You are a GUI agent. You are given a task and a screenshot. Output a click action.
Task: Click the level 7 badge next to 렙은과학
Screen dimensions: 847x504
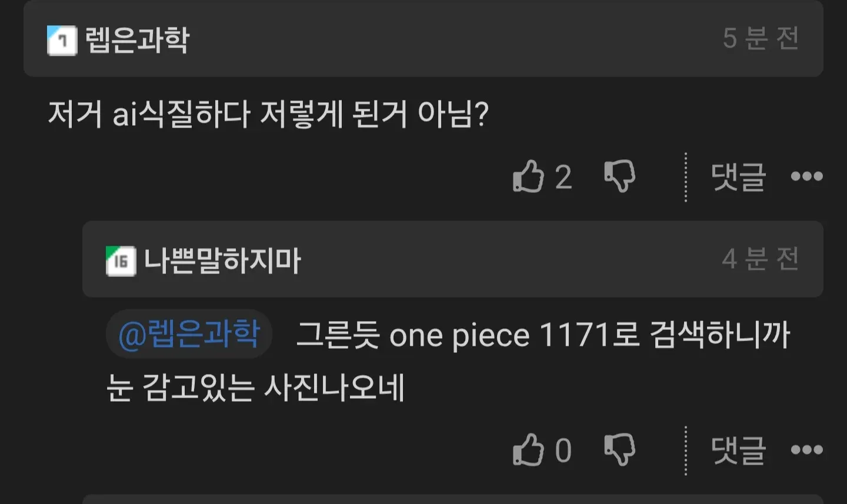62,39
